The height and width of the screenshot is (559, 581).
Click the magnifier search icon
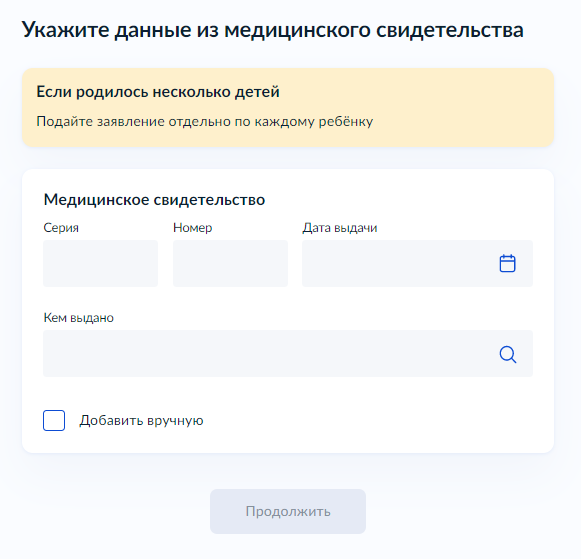[x=508, y=355]
